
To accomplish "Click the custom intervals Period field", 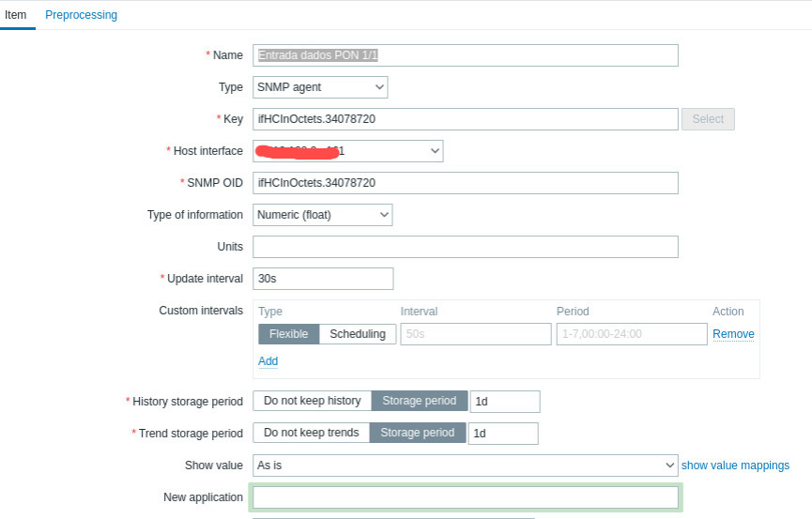I will [x=631, y=334].
